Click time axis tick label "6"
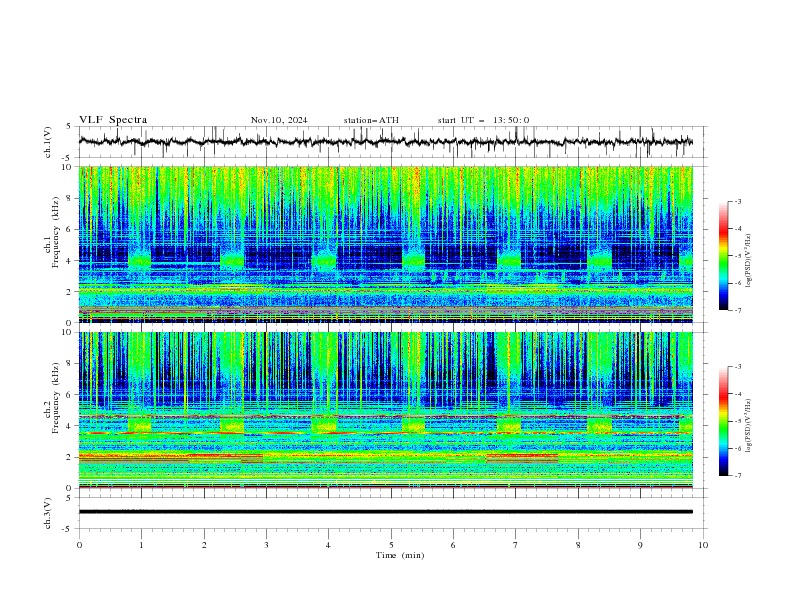The image size is (792, 612). [x=453, y=545]
